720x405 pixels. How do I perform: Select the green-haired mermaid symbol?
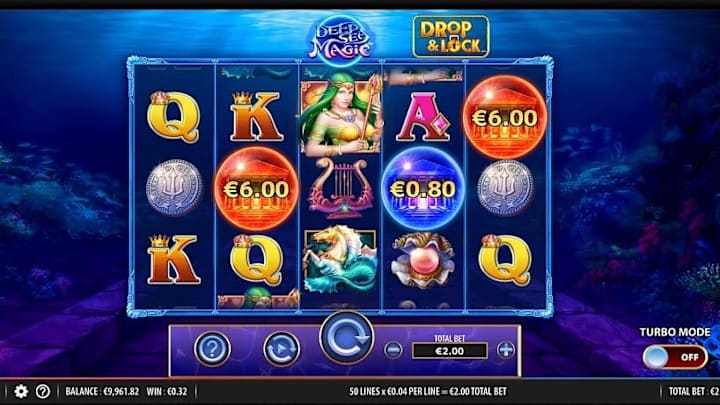[340, 114]
